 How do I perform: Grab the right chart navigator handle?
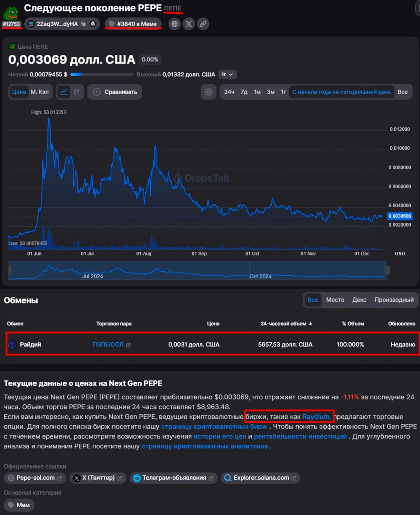(387, 270)
